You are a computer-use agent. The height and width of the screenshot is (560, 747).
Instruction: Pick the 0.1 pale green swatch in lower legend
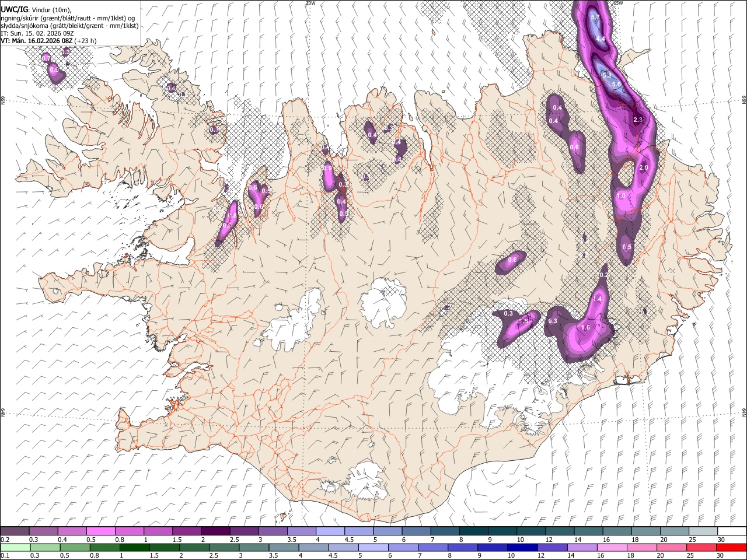tap(15, 548)
